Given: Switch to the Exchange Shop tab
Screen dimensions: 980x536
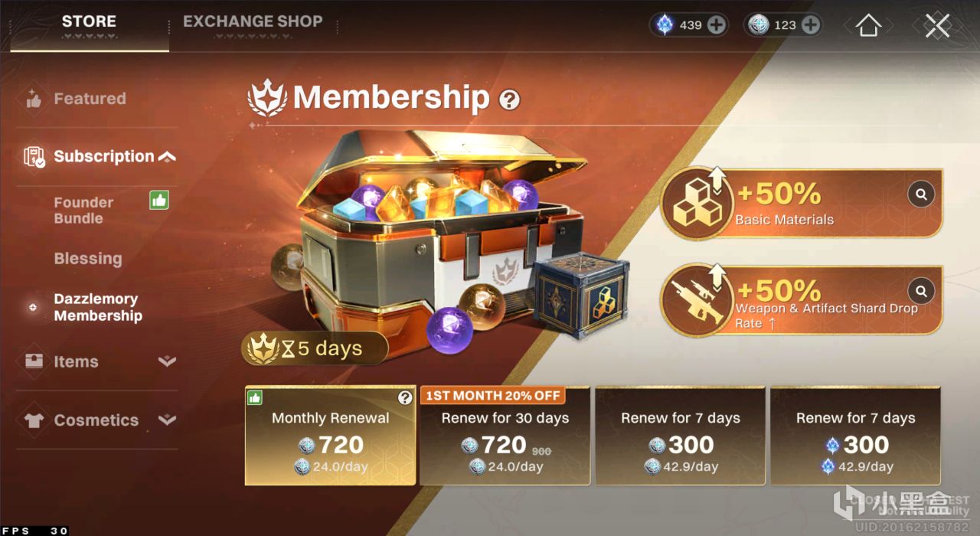Looking at the screenshot, I should (x=253, y=21).
